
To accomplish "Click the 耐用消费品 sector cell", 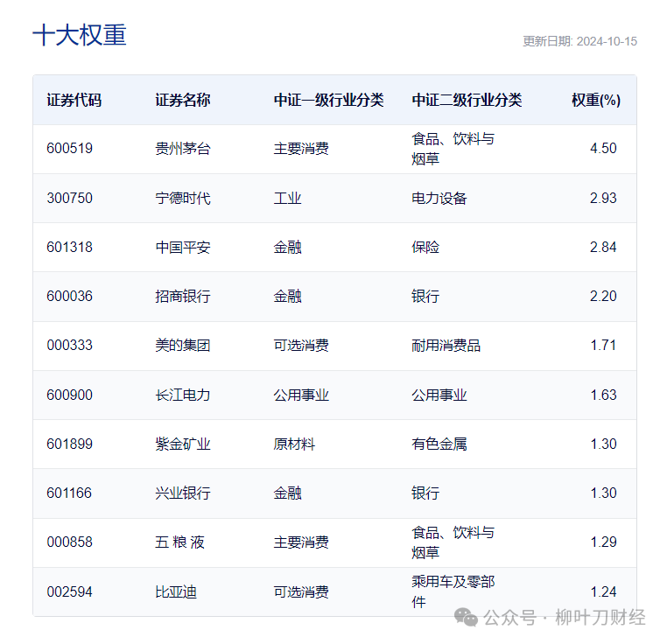I will click(x=446, y=346).
